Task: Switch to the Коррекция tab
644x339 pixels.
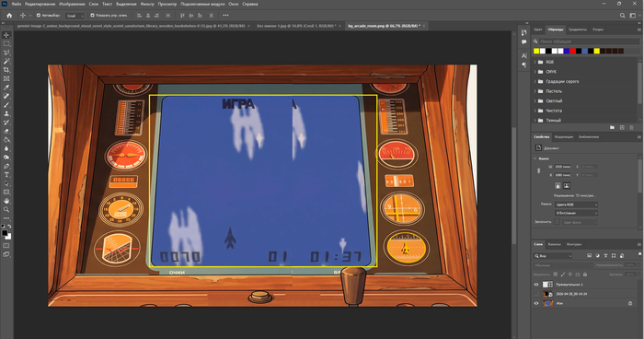Action: pos(563,137)
